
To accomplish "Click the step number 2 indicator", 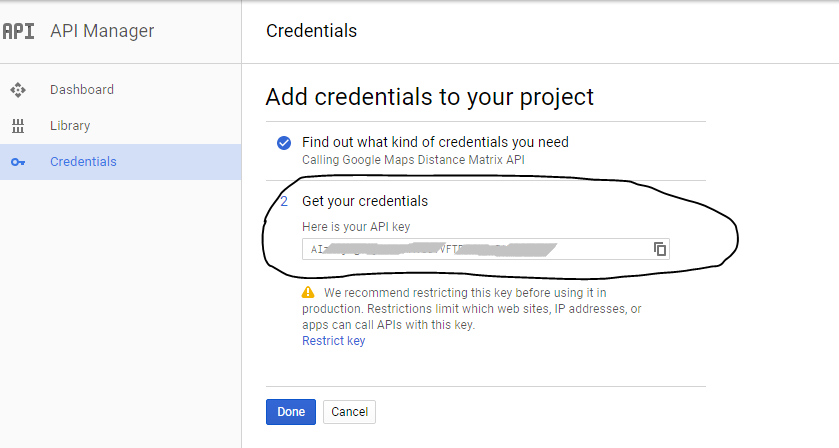I will 284,201.
